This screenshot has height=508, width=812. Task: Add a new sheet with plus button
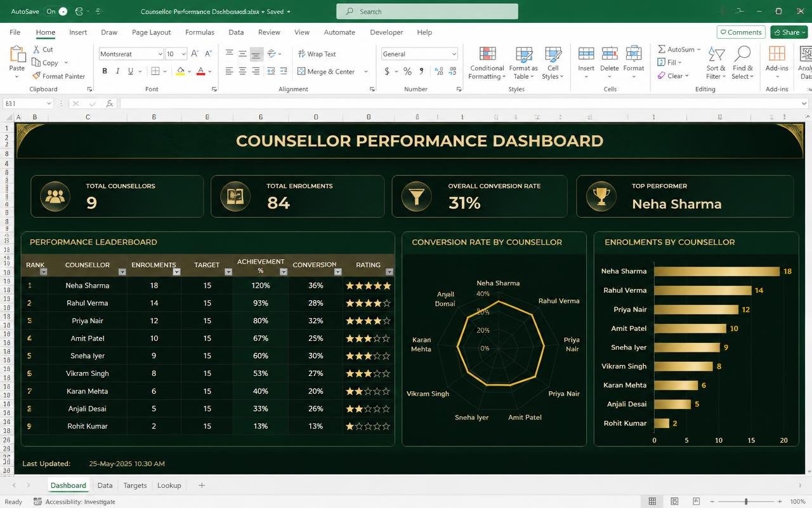pos(202,485)
